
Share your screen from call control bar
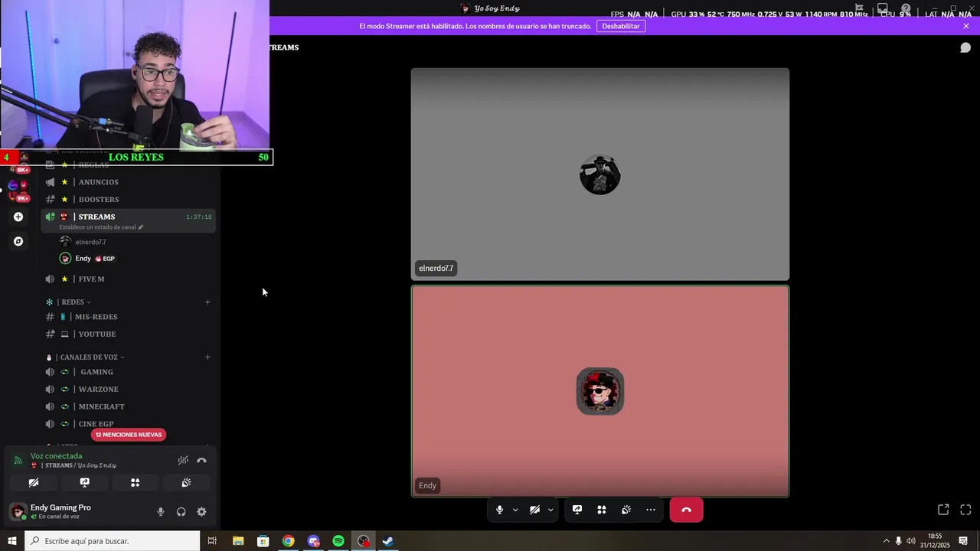[577, 510]
